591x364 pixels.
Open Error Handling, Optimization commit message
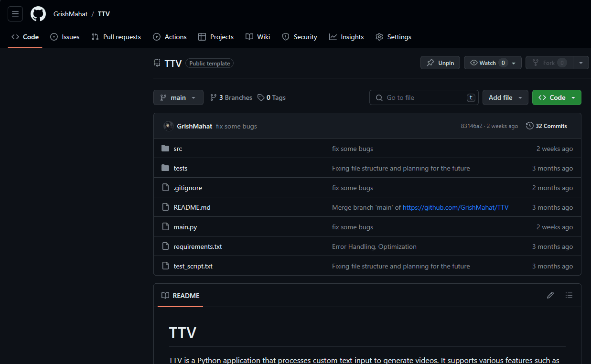coord(374,246)
